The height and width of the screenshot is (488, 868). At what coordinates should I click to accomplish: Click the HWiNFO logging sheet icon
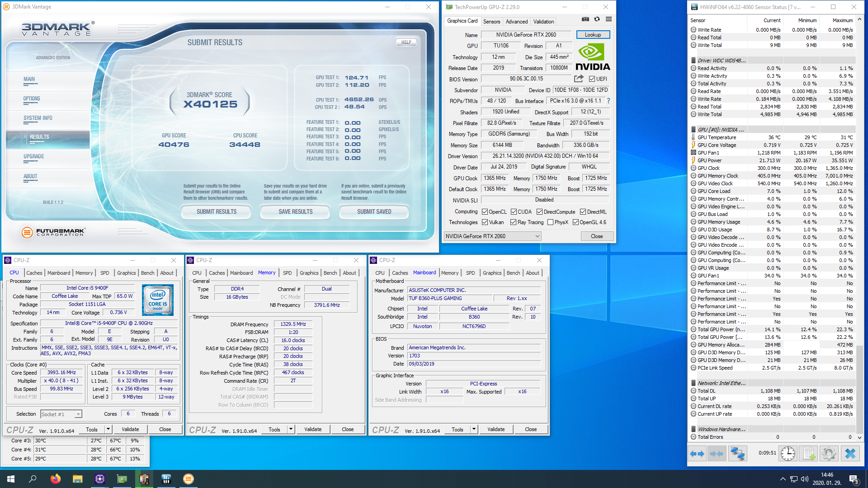(x=809, y=453)
